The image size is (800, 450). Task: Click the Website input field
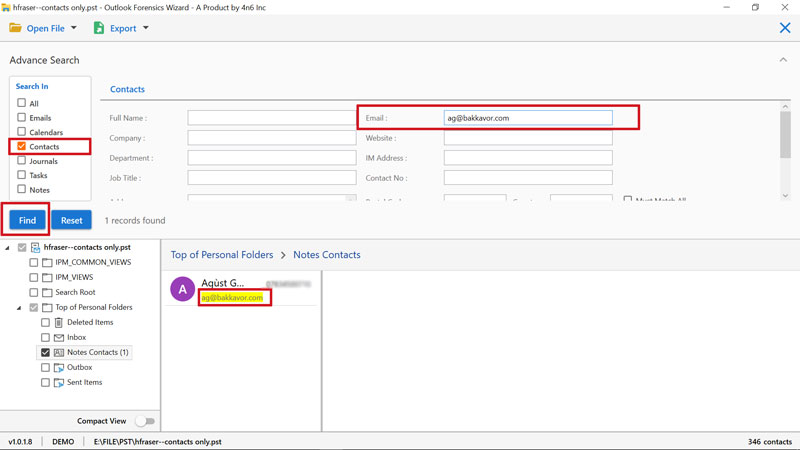click(528, 138)
